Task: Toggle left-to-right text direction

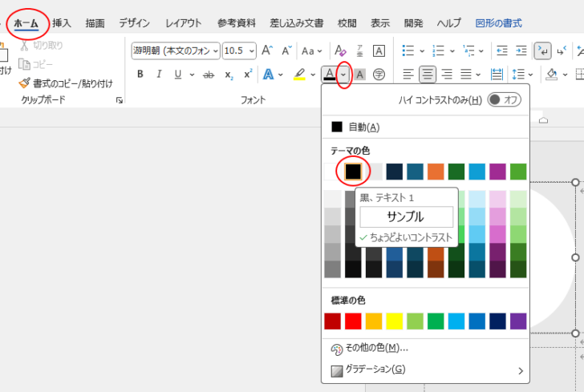Action: click(542, 51)
